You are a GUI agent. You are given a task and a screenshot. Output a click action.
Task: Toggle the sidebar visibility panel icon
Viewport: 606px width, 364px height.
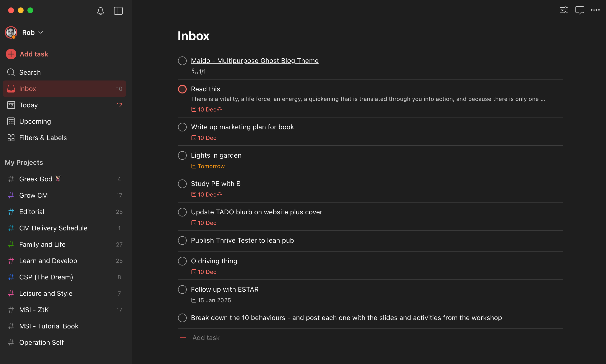click(118, 11)
